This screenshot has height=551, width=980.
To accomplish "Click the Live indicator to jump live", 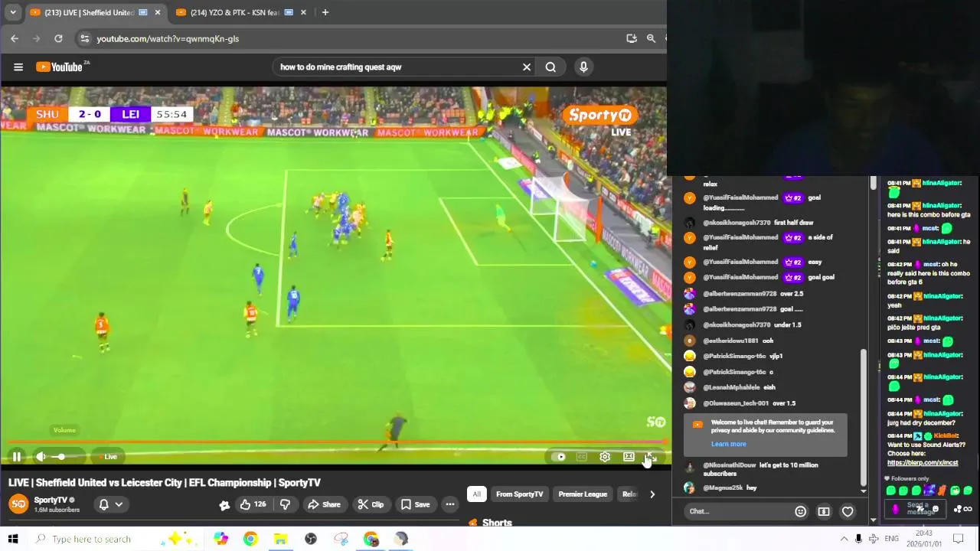I will click(108, 457).
